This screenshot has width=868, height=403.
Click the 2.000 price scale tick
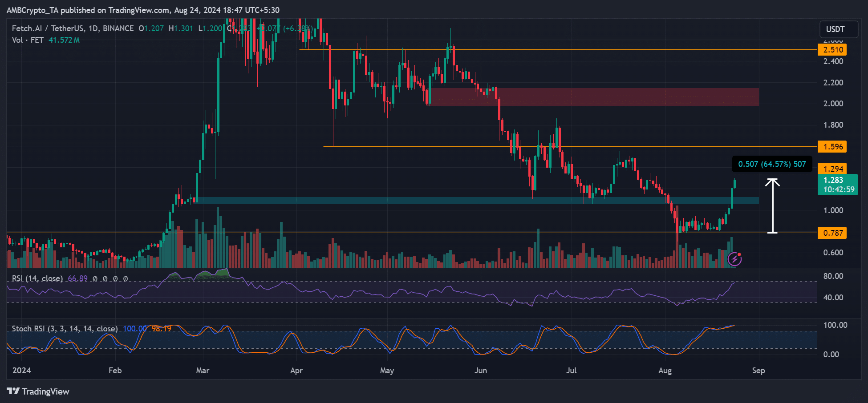pos(833,104)
